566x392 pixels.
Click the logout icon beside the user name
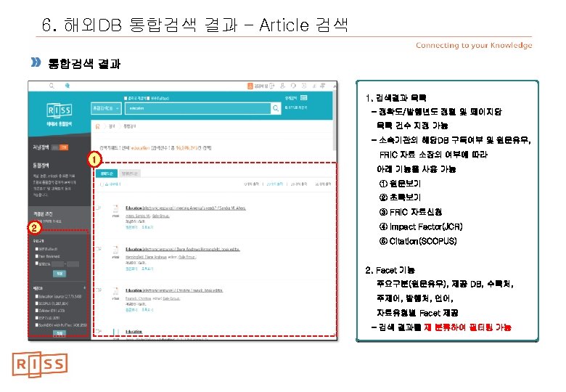272,86
